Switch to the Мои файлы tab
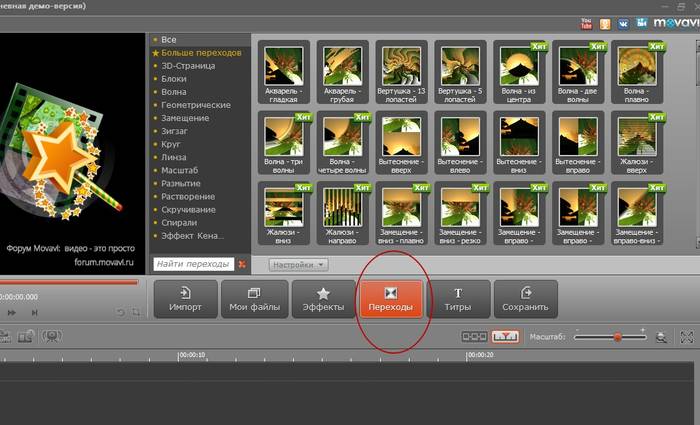700x425 pixels. [x=253, y=298]
